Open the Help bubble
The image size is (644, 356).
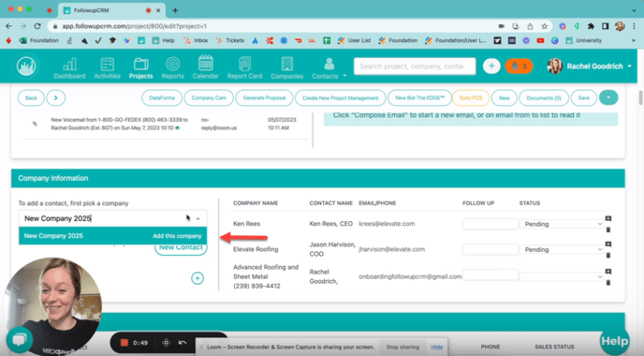(614, 341)
